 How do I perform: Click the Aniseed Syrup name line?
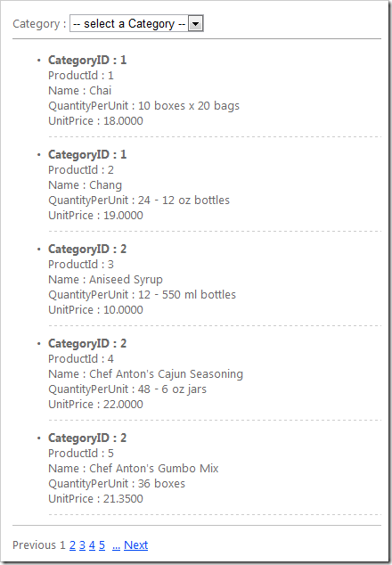pos(105,280)
